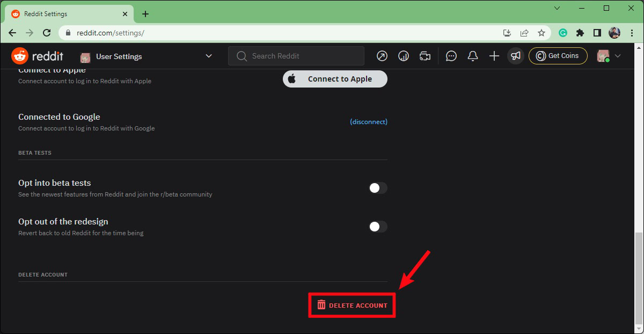Image resolution: width=644 pixels, height=334 pixels.
Task: Click the Get Coins button
Action: pyautogui.click(x=558, y=56)
